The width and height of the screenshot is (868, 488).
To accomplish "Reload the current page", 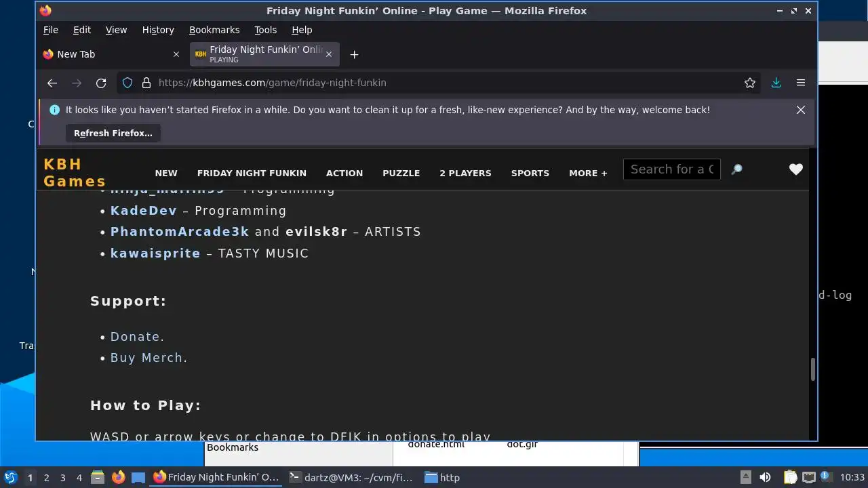I will [x=101, y=83].
